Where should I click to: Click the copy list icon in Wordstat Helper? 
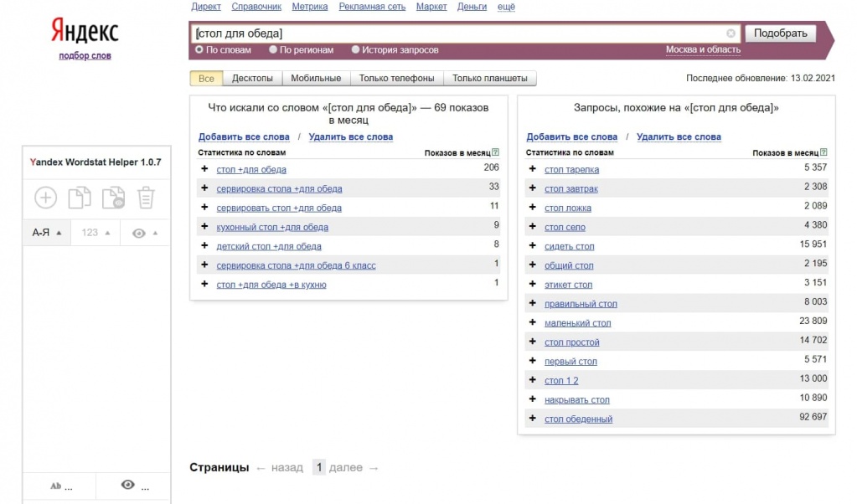(79, 198)
